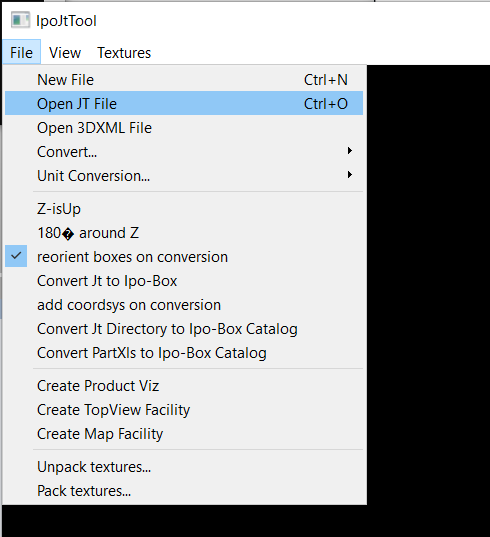Expand the Convert... submenu arrow
The image size is (490, 537).
(x=349, y=151)
